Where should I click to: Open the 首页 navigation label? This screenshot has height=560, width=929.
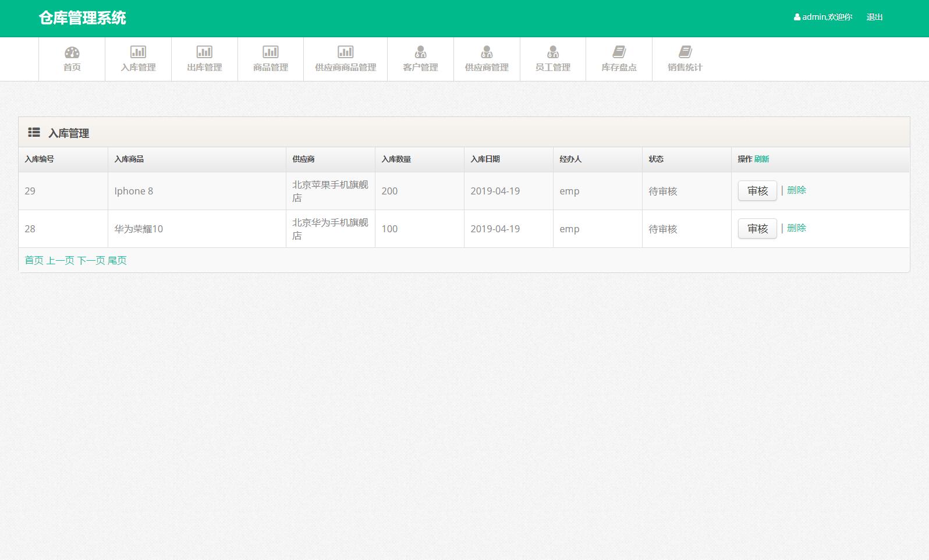click(72, 68)
